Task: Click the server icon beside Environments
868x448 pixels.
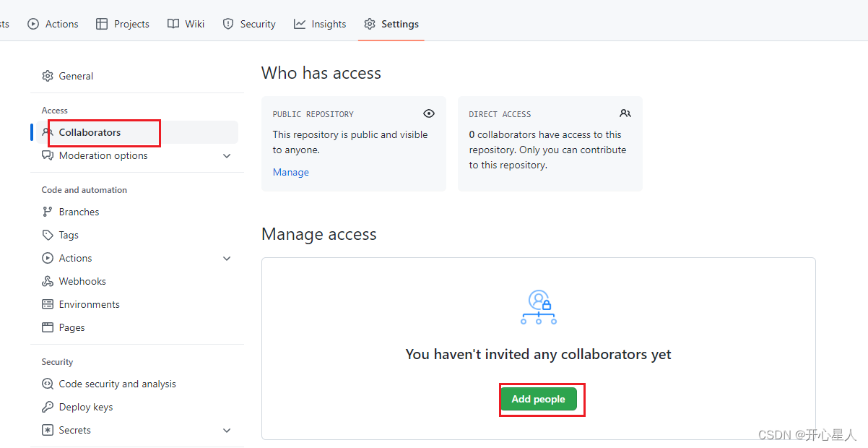Action: coord(48,304)
